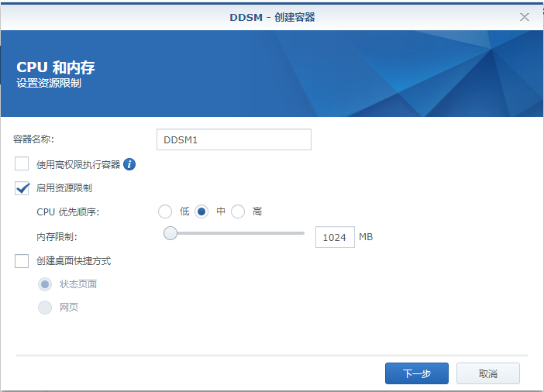544x392 pixels.
Task: Choose 高 for CPU priority
Action: (x=238, y=211)
